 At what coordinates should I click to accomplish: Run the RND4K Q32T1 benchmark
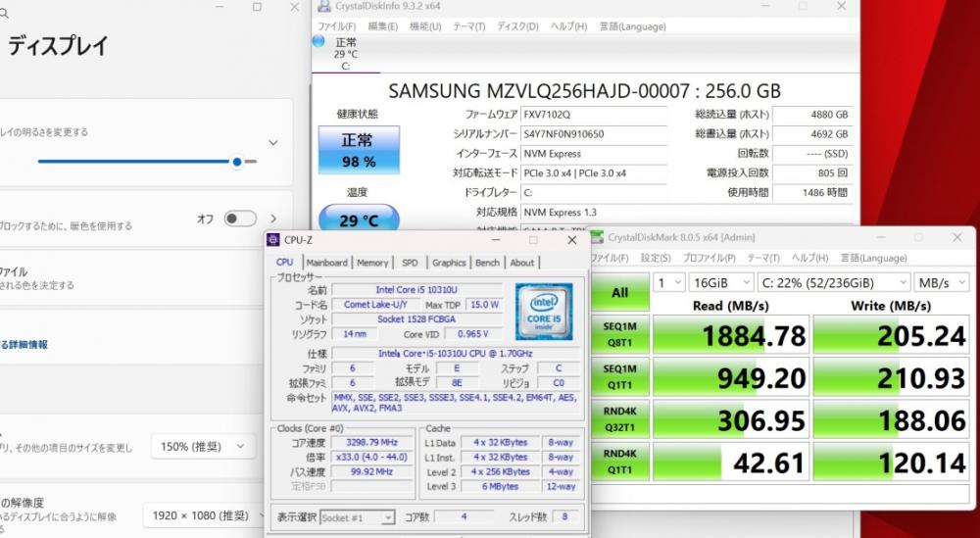620,419
